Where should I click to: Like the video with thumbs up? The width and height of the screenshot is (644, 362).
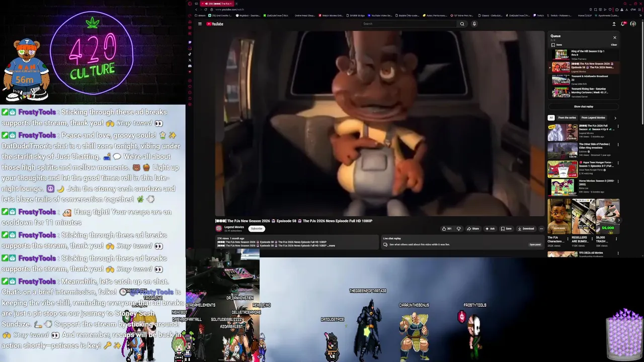tap(447, 229)
